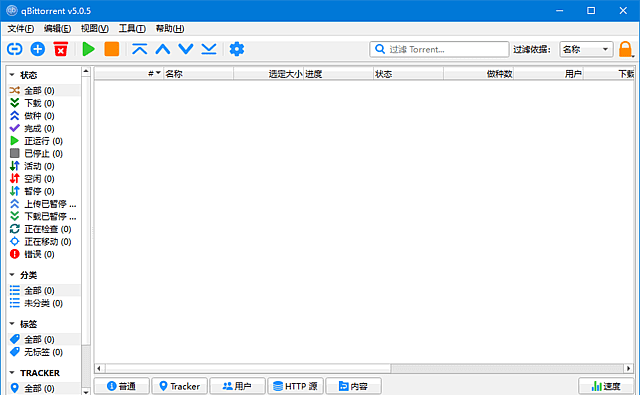Viewport: 640px width, 395px height.
Task: Open the 过滤依据 名称 dropdown
Action: (586, 49)
